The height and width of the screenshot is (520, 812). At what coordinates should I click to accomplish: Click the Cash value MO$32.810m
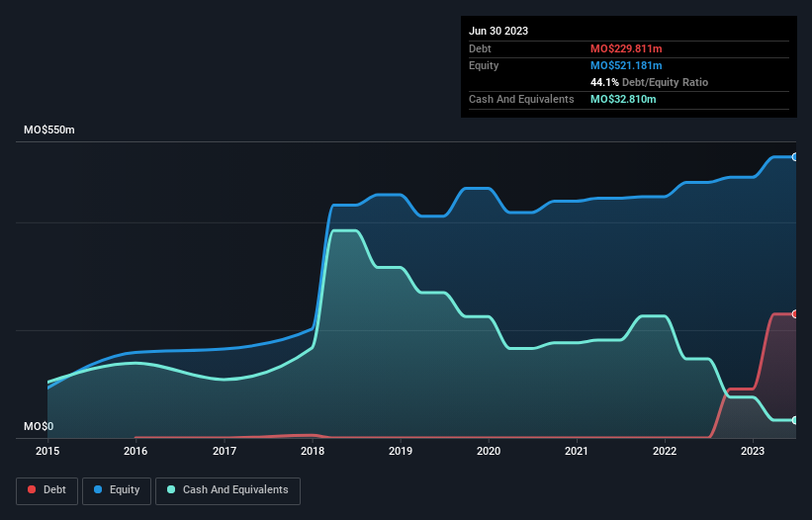click(623, 99)
